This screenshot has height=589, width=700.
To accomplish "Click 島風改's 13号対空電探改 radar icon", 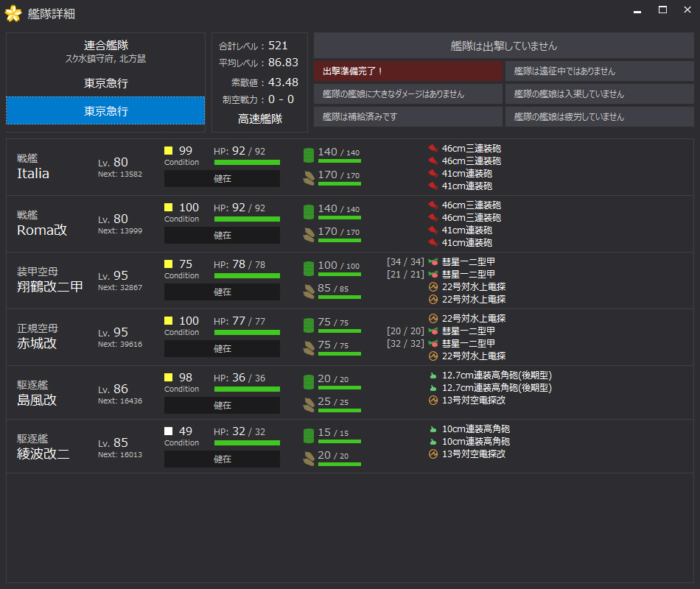I will pos(433,401).
